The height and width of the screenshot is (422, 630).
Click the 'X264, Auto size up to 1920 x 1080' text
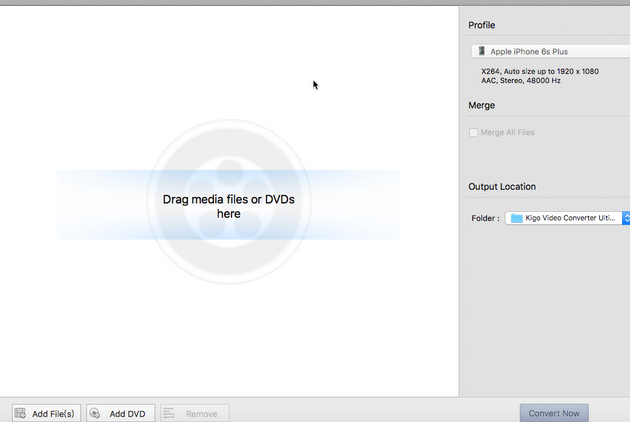pos(540,71)
